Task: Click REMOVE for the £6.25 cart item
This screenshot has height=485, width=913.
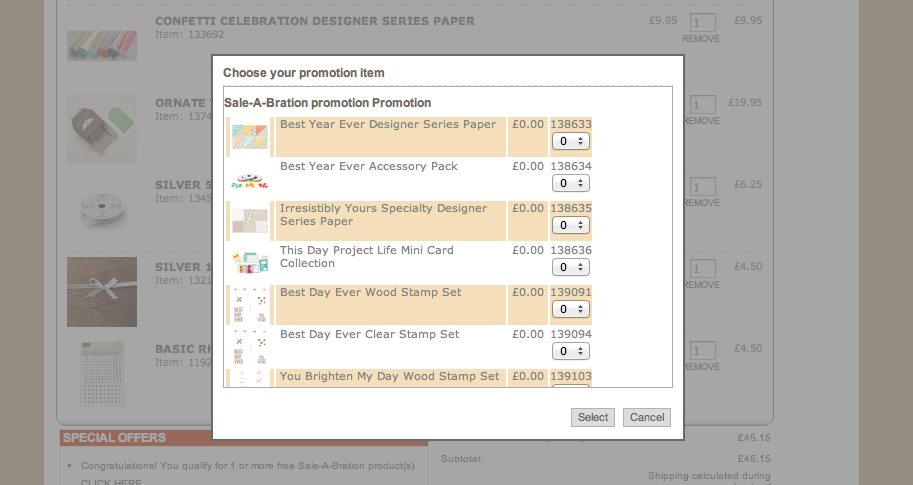Action: click(x=702, y=203)
